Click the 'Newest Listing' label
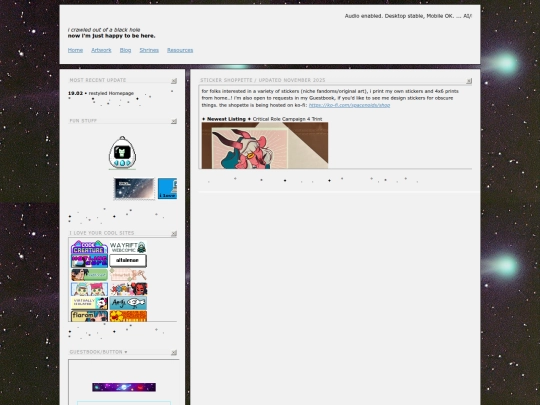The width and height of the screenshot is (540, 405). click(x=226, y=119)
